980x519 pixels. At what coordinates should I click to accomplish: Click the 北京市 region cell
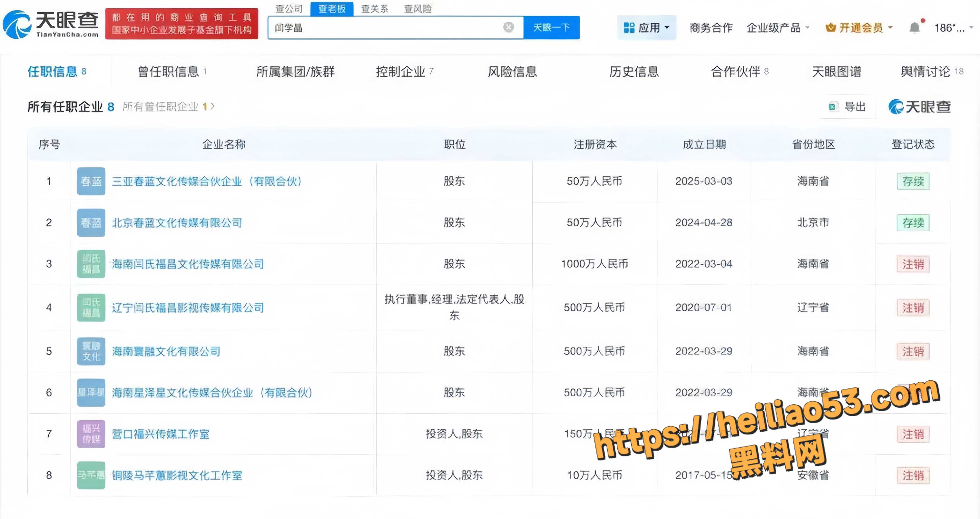(x=813, y=223)
